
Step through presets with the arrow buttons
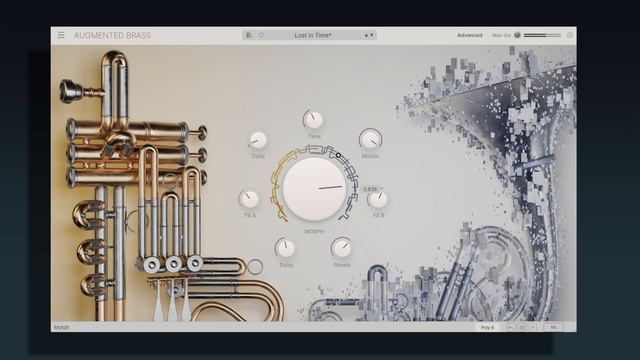(x=369, y=36)
